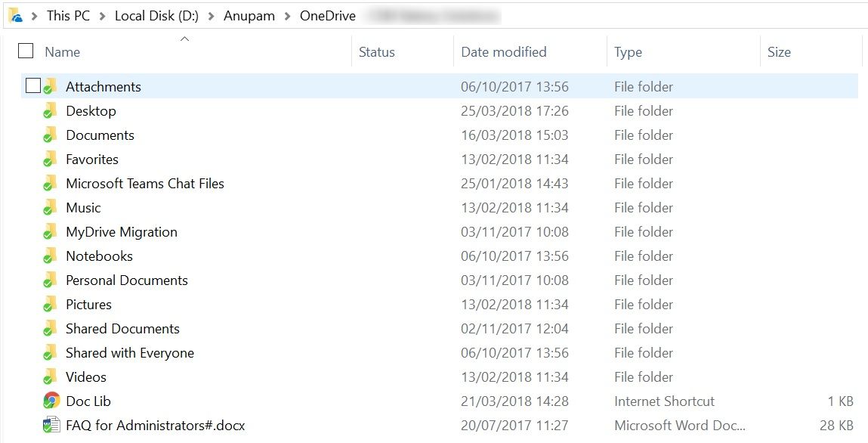
Task: Click the Pictures folder icon
Action: tap(51, 305)
